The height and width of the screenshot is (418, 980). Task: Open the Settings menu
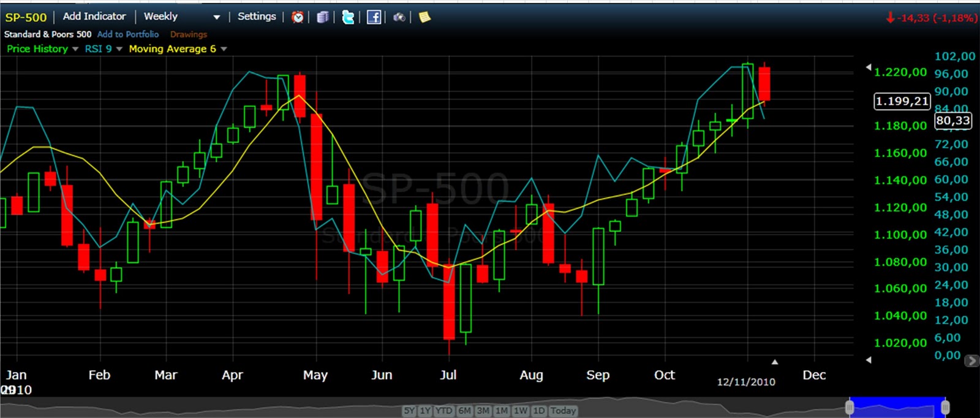tap(257, 17)
